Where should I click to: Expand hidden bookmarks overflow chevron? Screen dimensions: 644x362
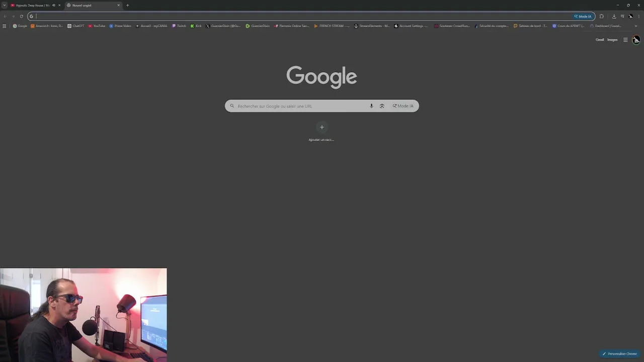coord(636,26)
